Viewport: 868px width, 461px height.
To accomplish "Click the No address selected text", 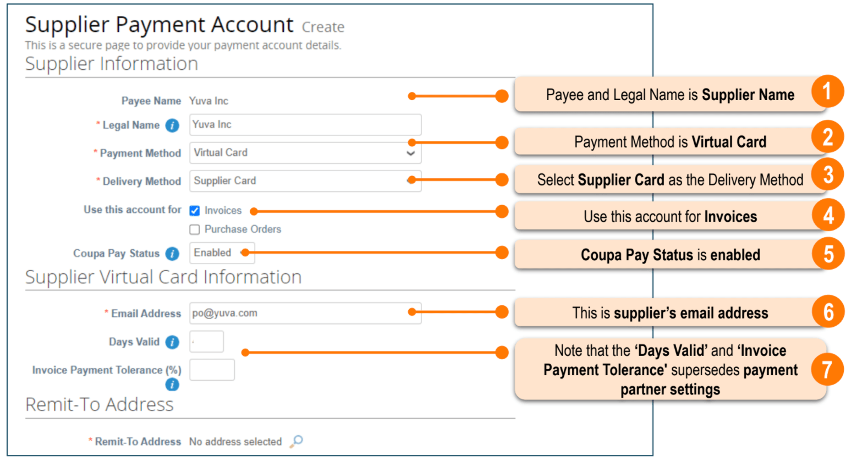I will [x=236, y=441].
